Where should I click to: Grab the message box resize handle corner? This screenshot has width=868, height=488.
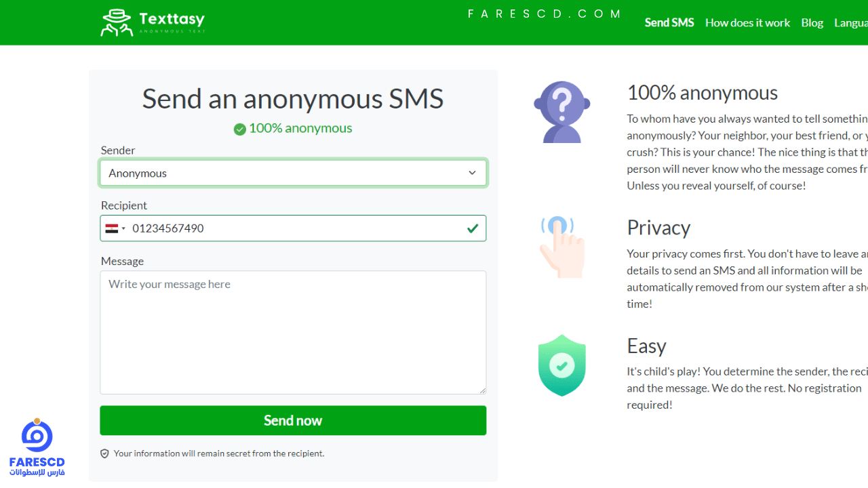tap(482, 390)
